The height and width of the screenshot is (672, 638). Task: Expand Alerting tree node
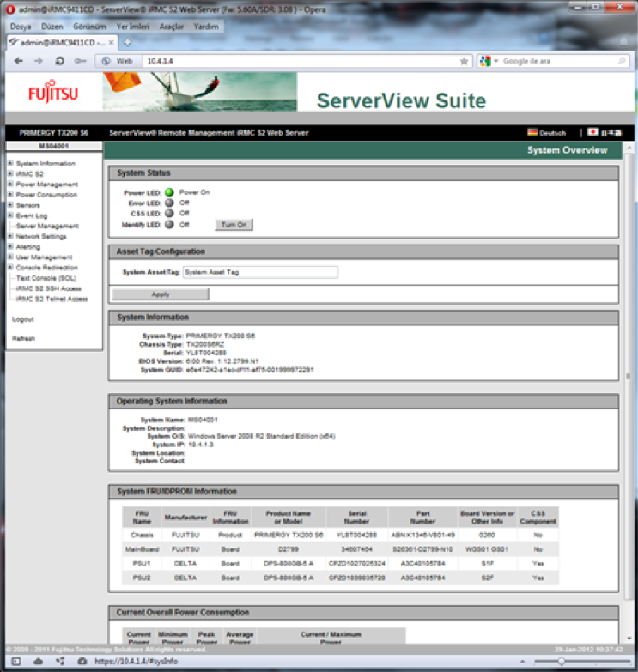coord(10,246)
